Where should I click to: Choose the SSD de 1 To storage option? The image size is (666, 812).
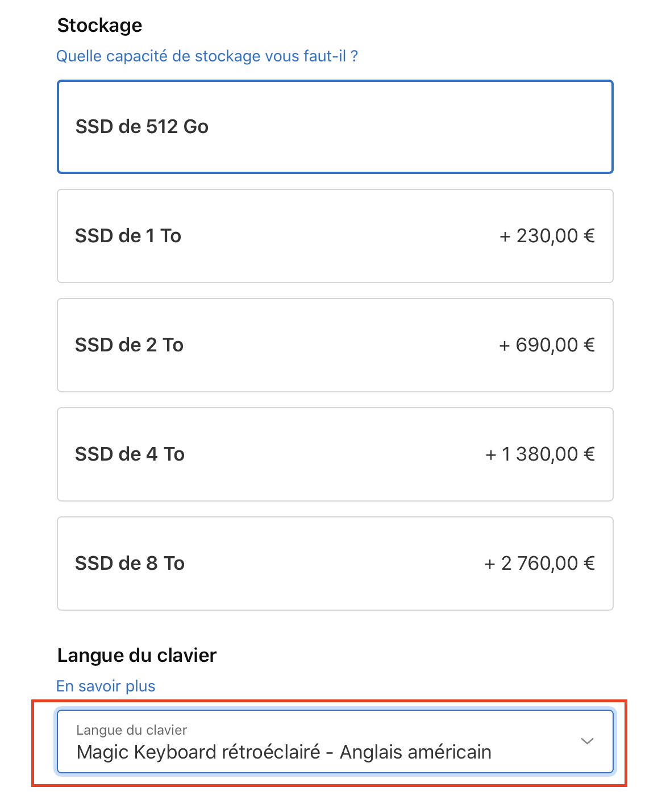click(x=335, y=236)
